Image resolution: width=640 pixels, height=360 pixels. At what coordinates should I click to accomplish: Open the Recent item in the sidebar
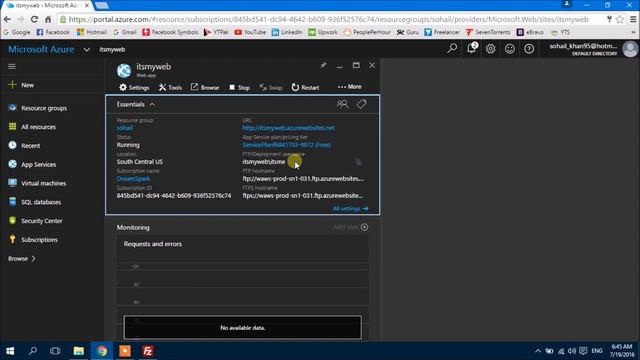24,146
